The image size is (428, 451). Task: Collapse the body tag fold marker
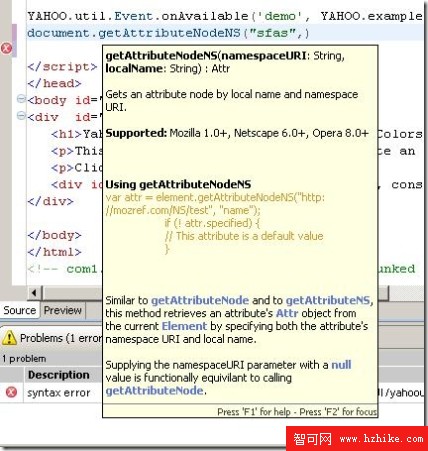click(x=21, y=99)
